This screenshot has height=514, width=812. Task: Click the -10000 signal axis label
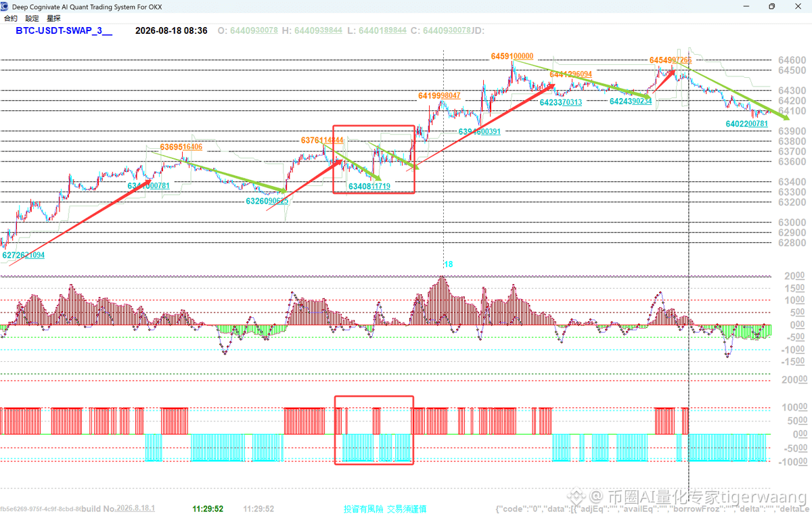tap(792, 462)
